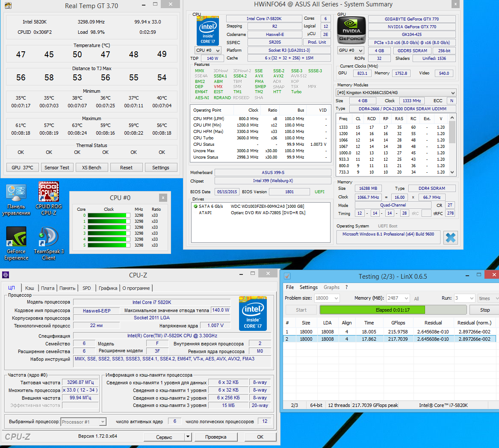This screenshot has width=499, height=448.
Task: Launch the TeamSpeak 3 Client desktop icon
Action: 49,244
